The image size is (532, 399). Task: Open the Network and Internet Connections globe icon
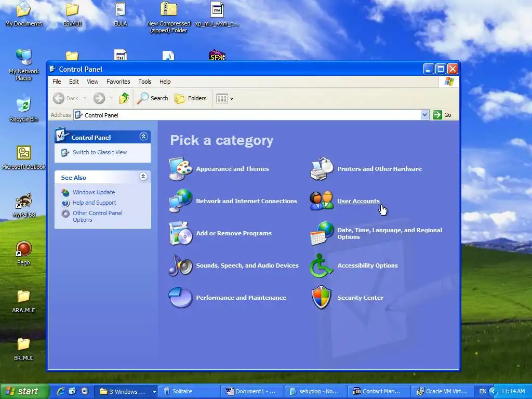pos(180,201)
